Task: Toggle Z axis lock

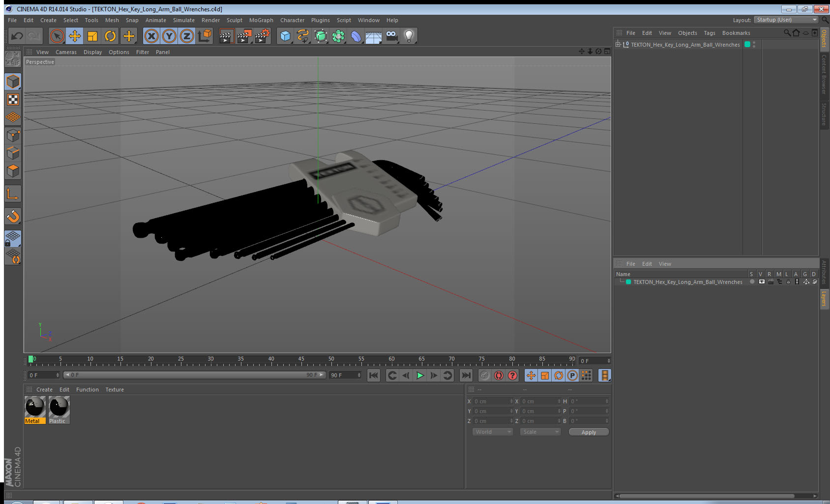Action: tap(187, 36)
